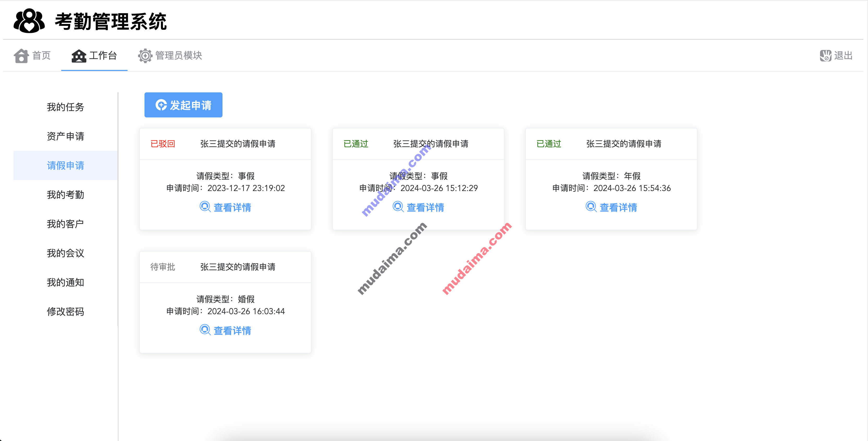Image resolution: width=868 pixels, height=441 pixels.
Task: Click the 待审批 status label
Action: pyautogui.click(x=163, y=267)
